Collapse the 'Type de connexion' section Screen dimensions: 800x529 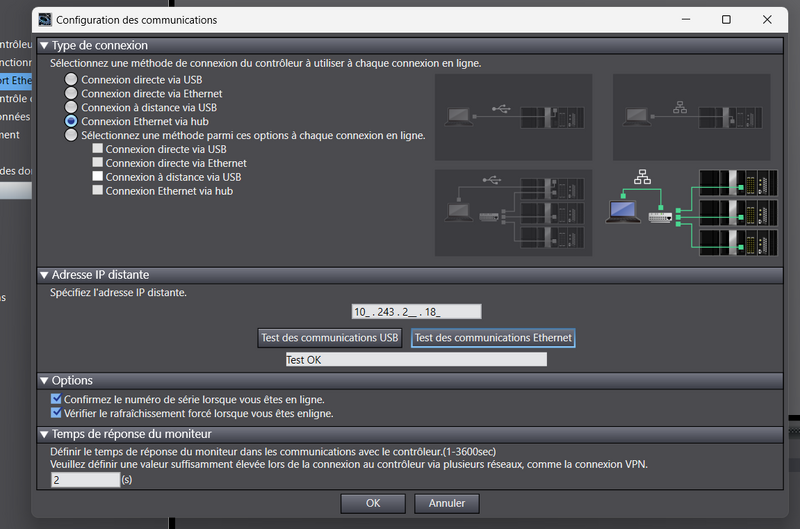tap(44, 46)
